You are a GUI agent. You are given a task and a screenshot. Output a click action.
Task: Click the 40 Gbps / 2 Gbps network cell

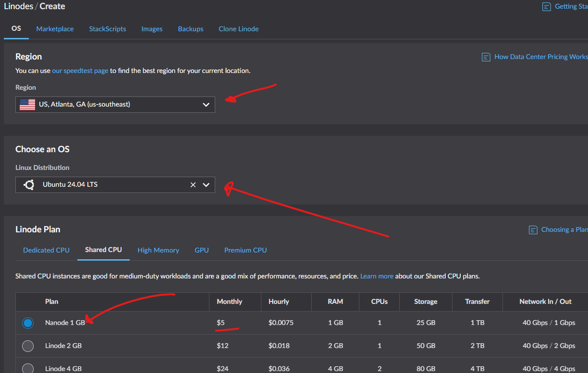coord(549,346)
